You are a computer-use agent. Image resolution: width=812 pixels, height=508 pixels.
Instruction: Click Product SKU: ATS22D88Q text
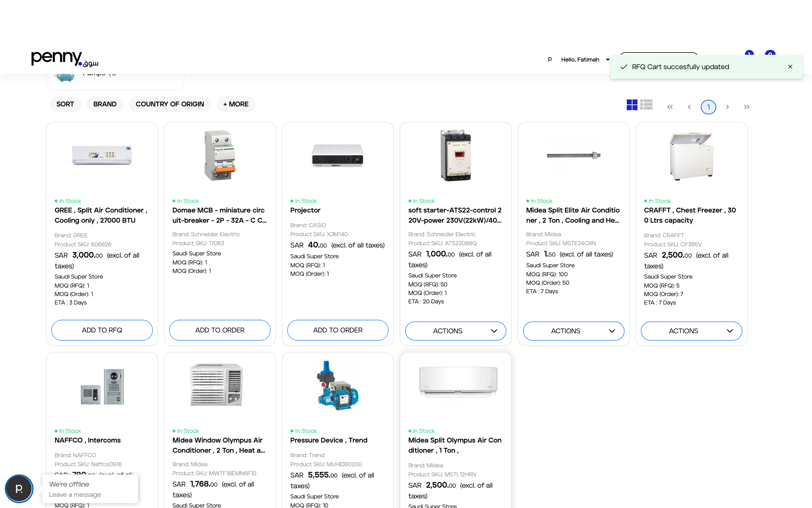point(442,243)
